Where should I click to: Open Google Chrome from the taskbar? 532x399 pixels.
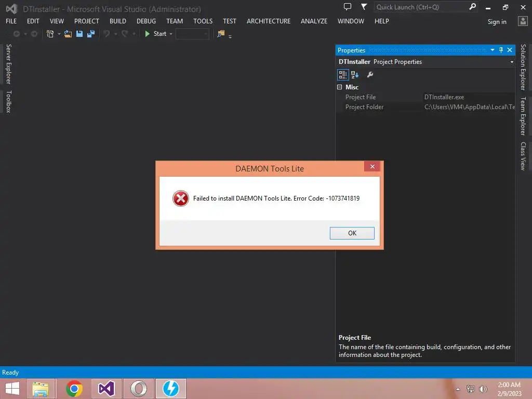[74, 389]
